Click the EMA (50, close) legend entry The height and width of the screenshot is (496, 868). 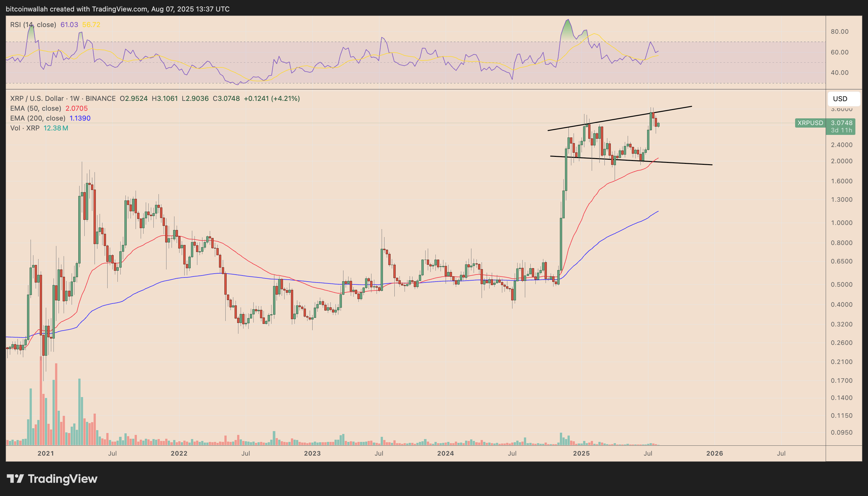click(35, 108)
